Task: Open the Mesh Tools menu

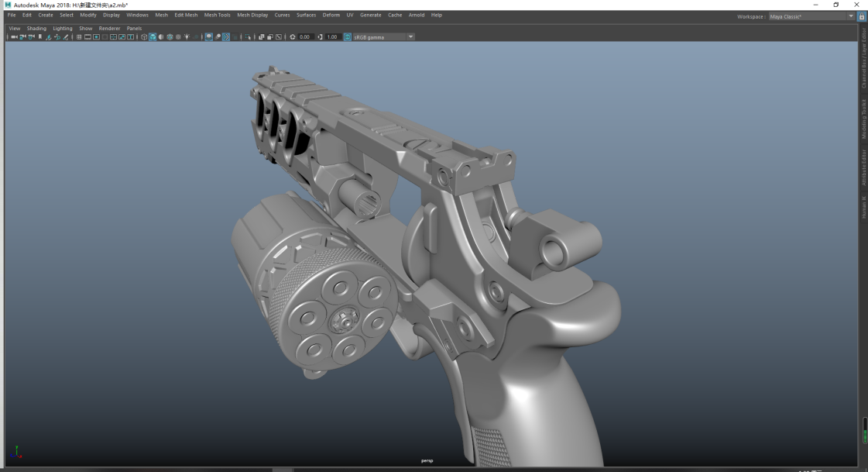Action: pos(217,15)
